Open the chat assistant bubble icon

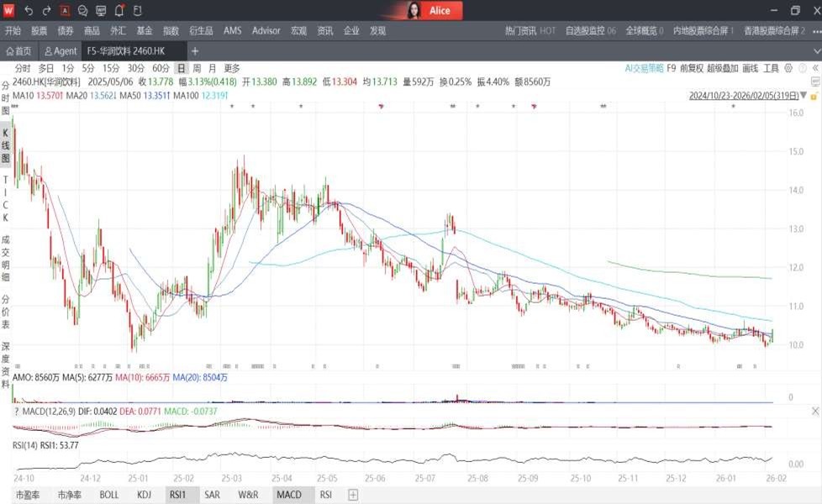tap(82, 10)
